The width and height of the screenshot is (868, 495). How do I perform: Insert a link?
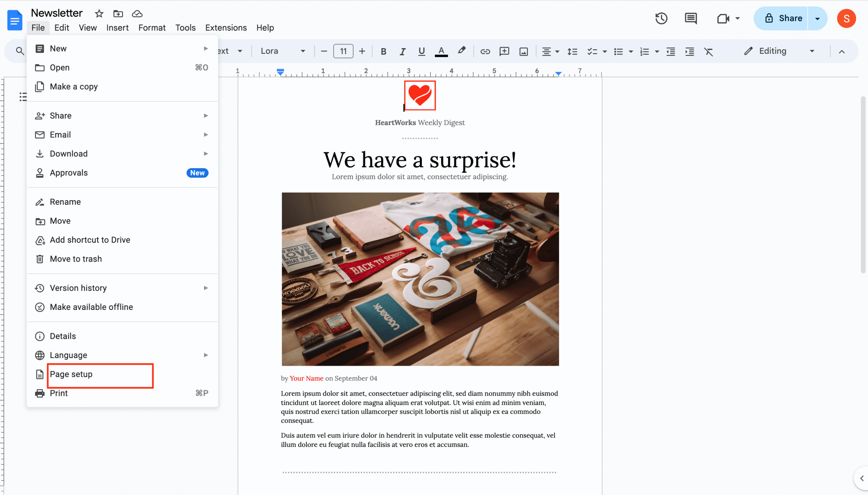pyautogui.click(x=485, y=51)
